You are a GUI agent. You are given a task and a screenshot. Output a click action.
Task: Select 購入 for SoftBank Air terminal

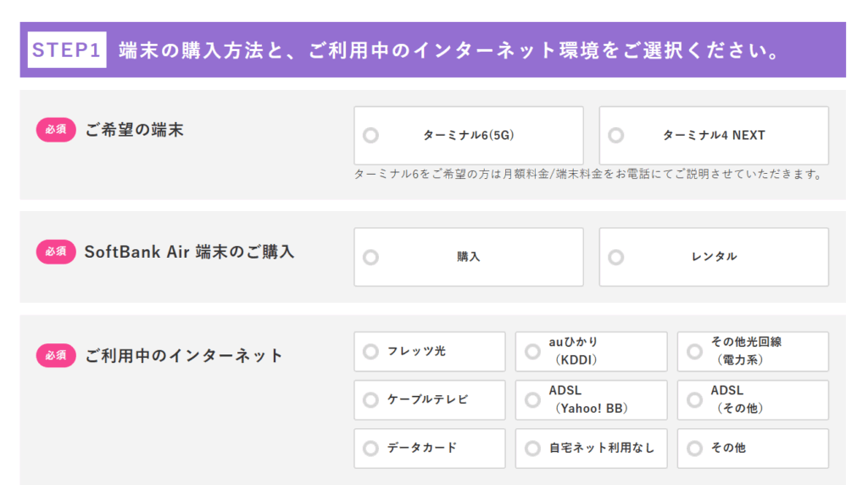370,257
